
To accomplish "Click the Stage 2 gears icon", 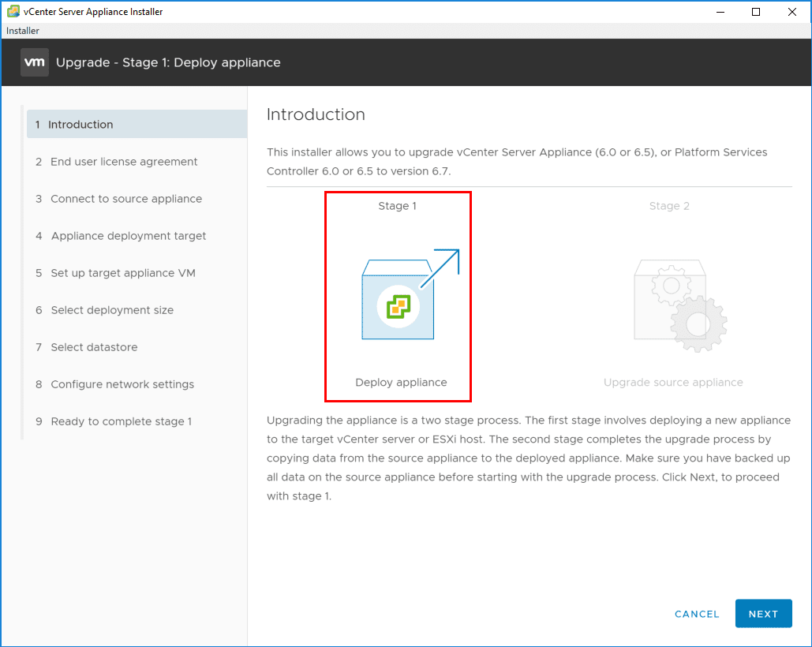I will click(x=680, y=305).
